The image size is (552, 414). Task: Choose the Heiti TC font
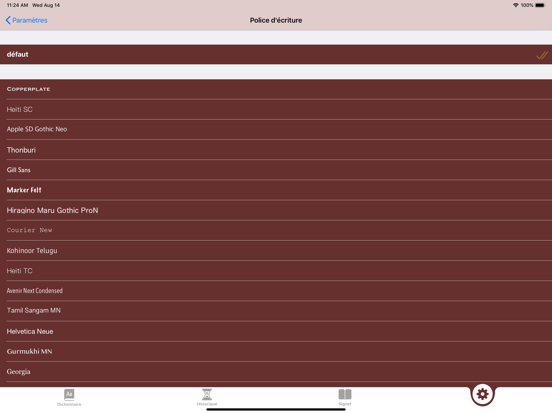(276, 271)
